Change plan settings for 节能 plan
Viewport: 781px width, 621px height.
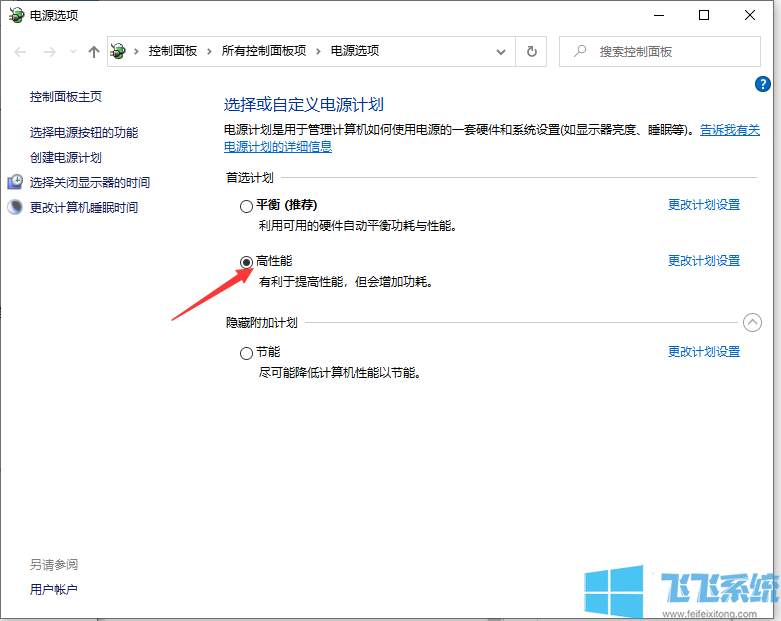tap(704, 352)
